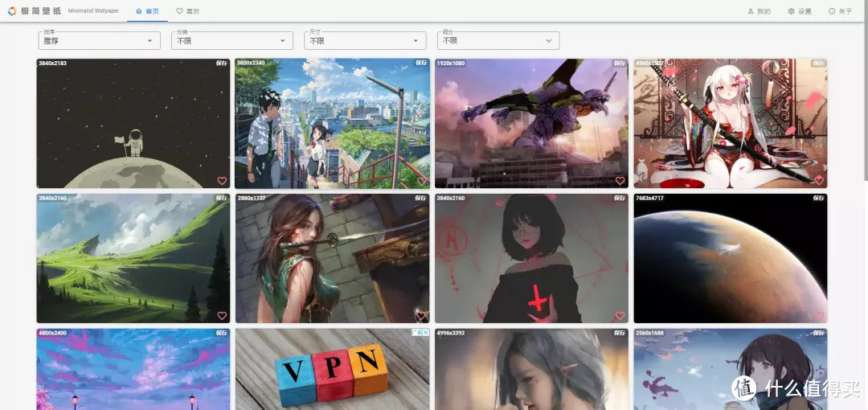The height and width of the screenshot is (410, 868).
Task: Save the 2560x1688 scarf girl wallpaper
Action: tap(819, 333)
